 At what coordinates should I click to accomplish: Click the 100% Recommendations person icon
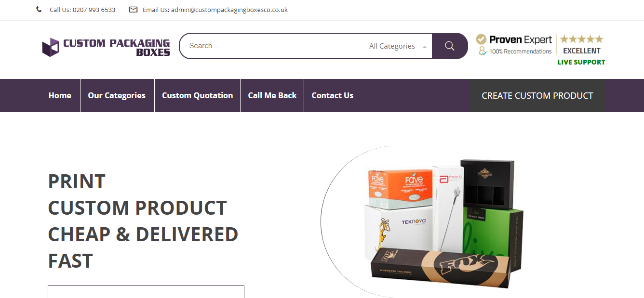[x=482, y=51]
